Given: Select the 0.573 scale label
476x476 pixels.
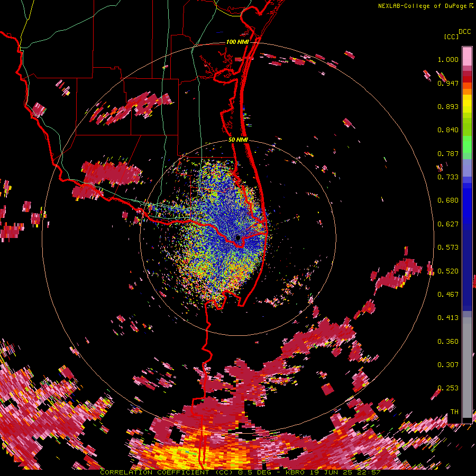Looking at the screenshot, I should pos(448,248).
